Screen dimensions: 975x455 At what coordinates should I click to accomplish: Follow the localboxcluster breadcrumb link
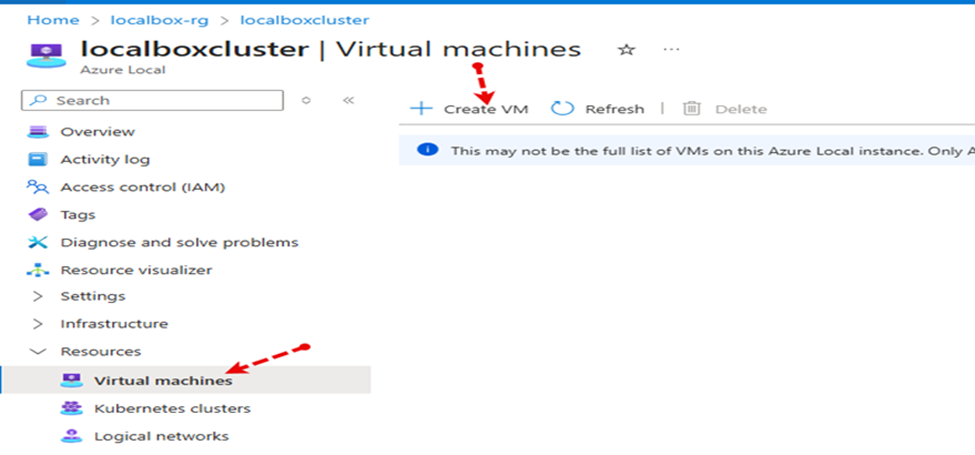(305, 20)
